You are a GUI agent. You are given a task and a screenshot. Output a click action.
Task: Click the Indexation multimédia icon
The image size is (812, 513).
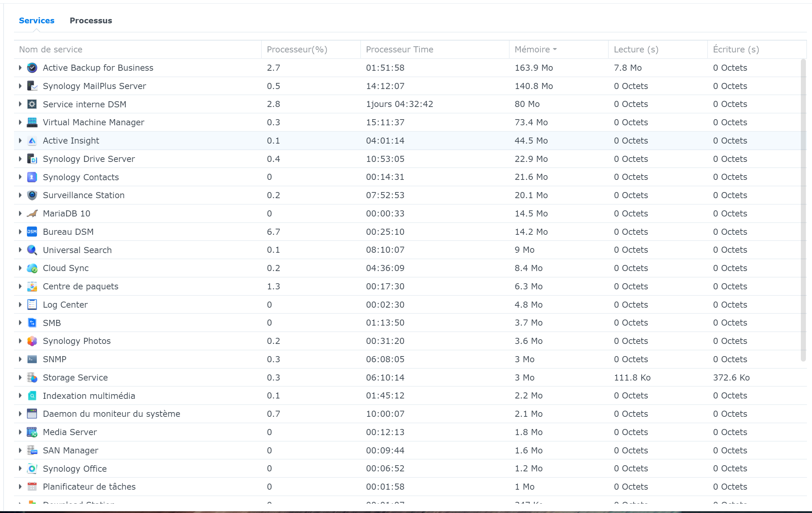point(32,396)
